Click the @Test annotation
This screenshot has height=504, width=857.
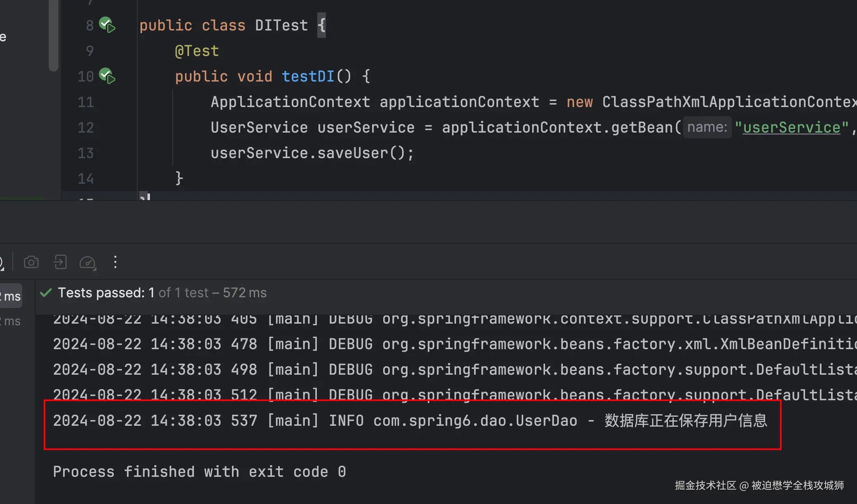click(x=197, y=51)
